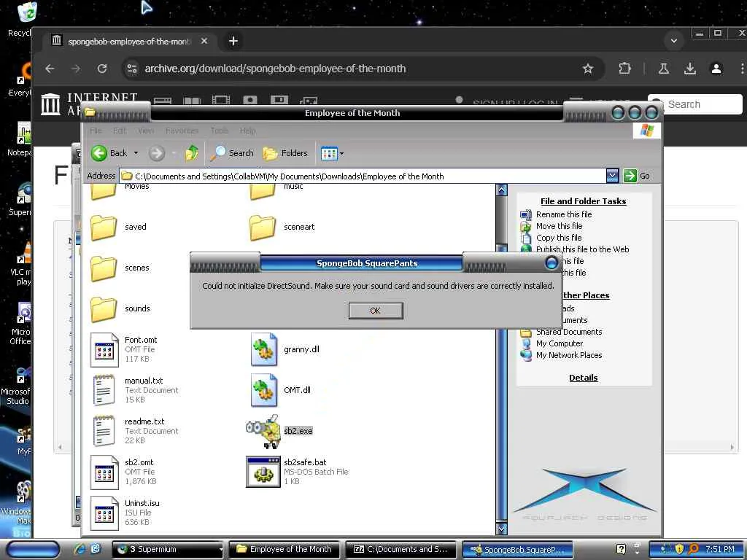Click the Up one level folder icon
Viewport: 747px width, 560px height.
pos(192,153)
